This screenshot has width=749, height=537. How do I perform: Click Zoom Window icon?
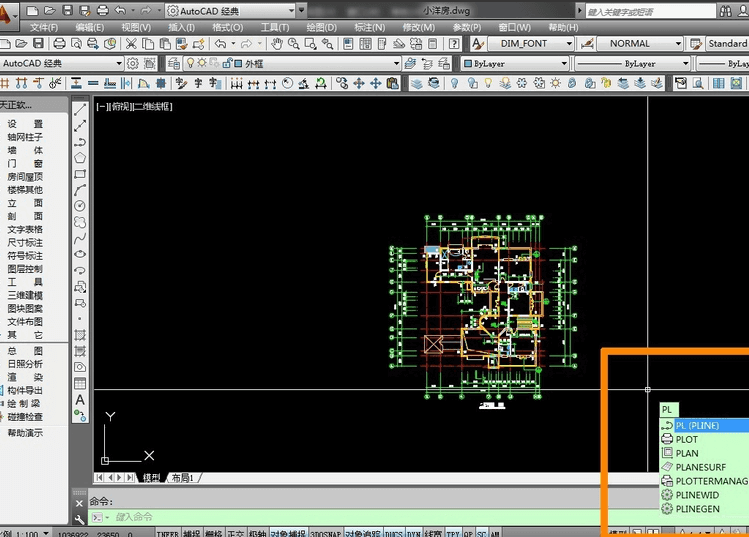pos(310,44)
